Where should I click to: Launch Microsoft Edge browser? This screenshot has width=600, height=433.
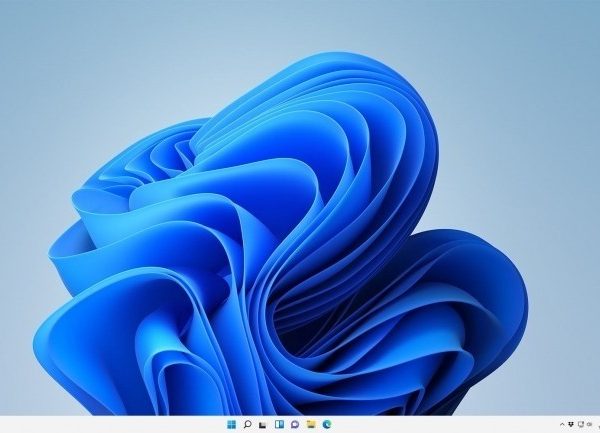(x=327, y=424)
